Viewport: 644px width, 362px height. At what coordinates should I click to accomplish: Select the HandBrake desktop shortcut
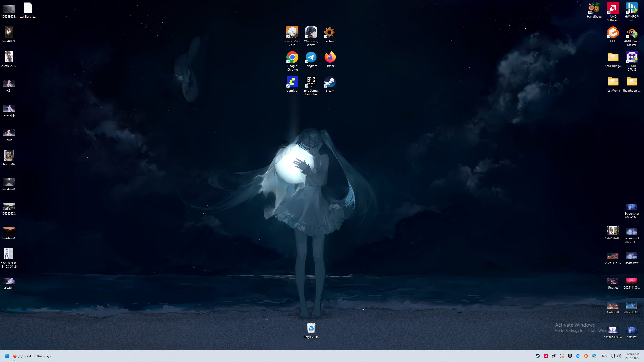[594, 8]
